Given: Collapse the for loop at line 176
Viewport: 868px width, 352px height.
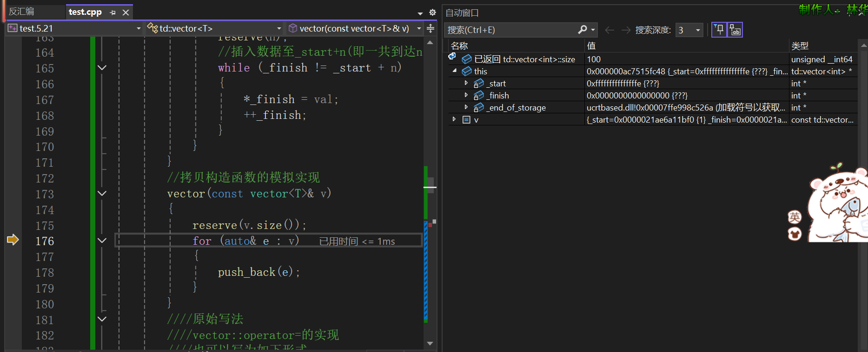Looking at the screenshot, I should click(x=102, y=241).
